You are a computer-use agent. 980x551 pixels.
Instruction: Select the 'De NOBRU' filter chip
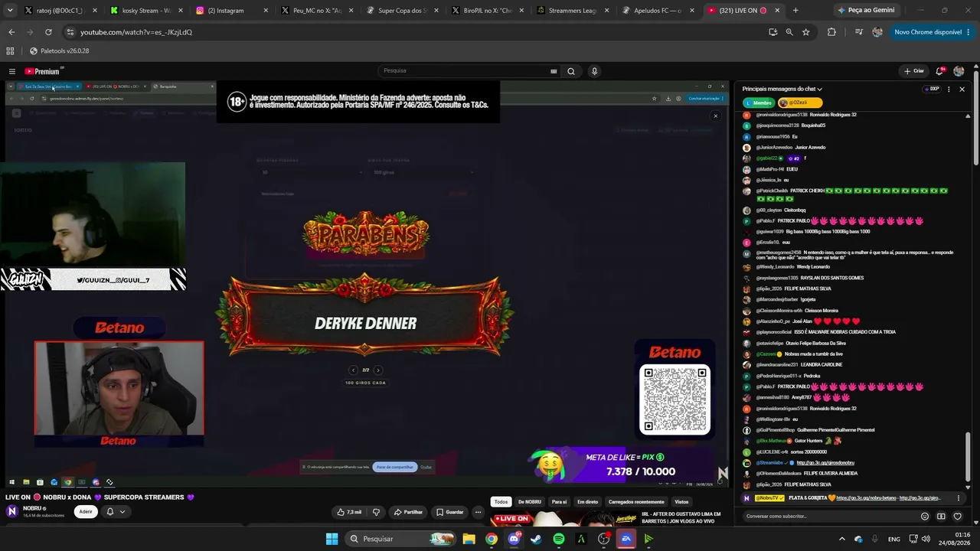pos(530,502)
